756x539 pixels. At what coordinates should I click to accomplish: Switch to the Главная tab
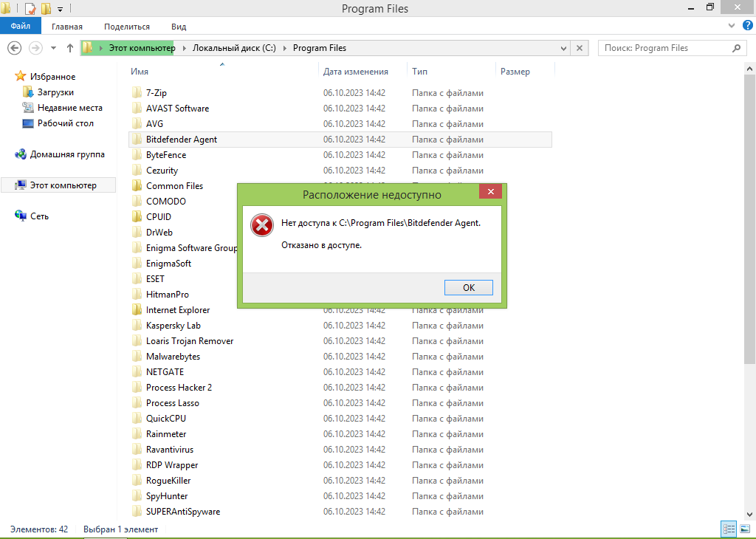[67, 27]
